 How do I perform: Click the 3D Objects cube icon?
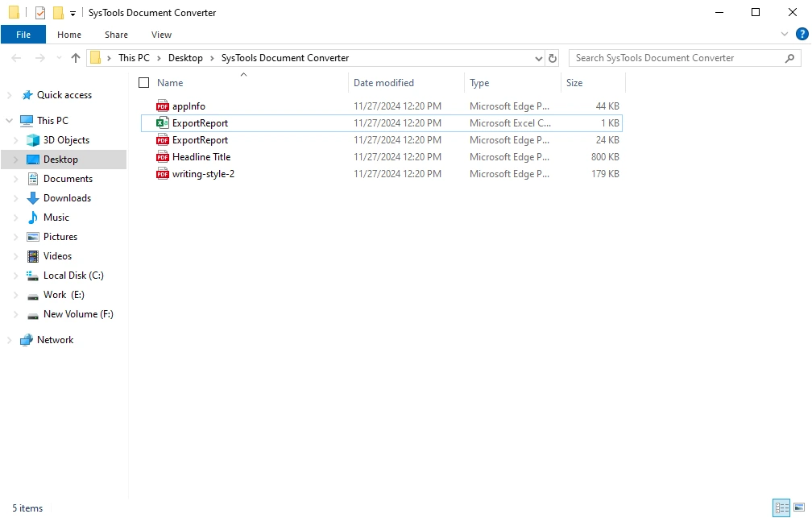tap(33, 140)
